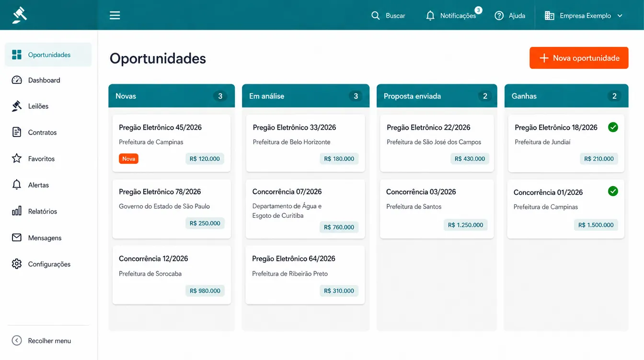The image size is (644, 360).
Task: Click the Buscar label in the header
Action: coord(395,16)
